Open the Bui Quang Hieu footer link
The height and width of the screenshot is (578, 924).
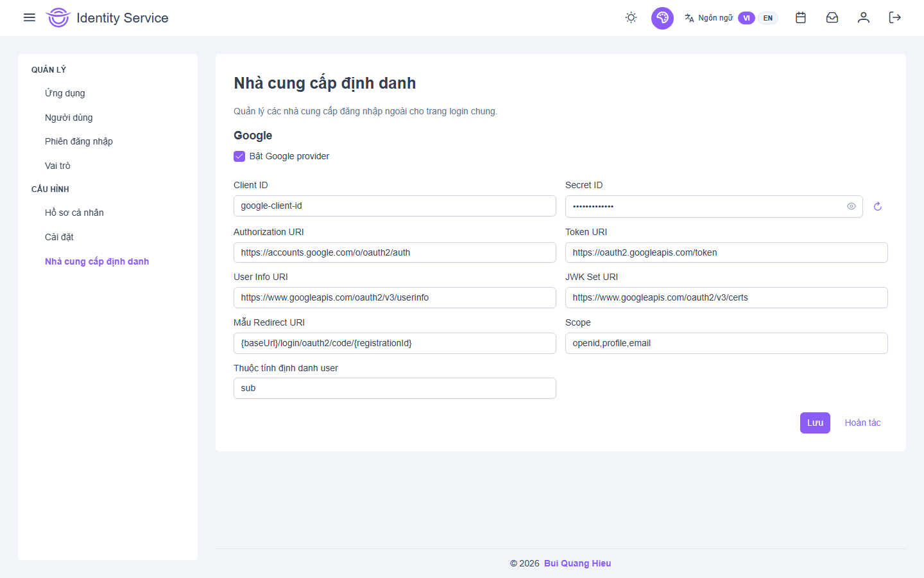point(577,563)
